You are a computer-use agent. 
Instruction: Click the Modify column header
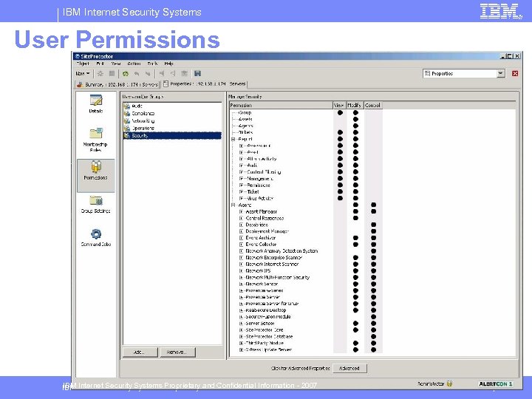(355, 105)
